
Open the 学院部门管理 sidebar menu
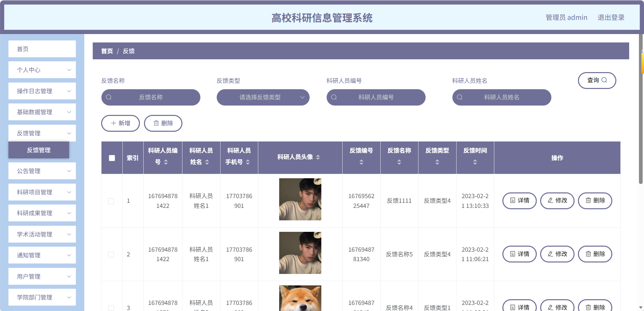(42, 298)
